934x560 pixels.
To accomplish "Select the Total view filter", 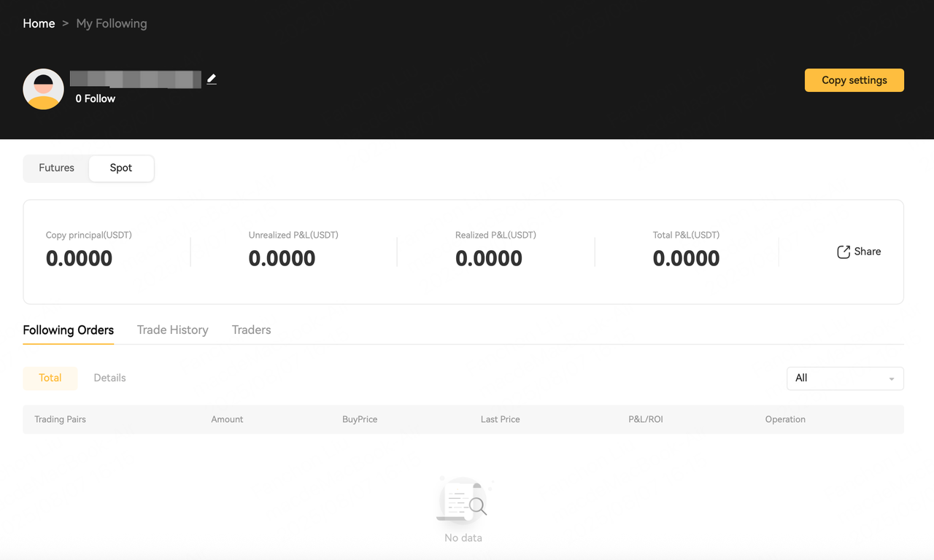I will pos(50,378).
